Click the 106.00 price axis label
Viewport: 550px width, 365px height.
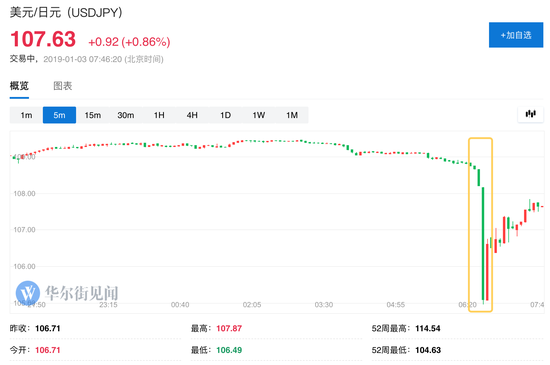(24, 266)
